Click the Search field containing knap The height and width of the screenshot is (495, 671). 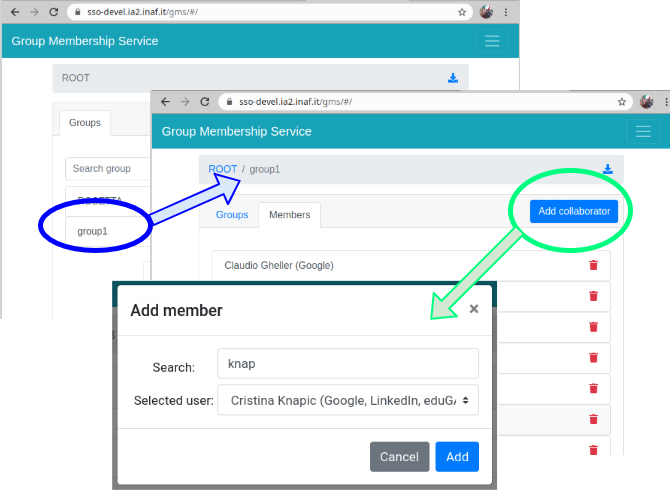[x=349, y=363]
